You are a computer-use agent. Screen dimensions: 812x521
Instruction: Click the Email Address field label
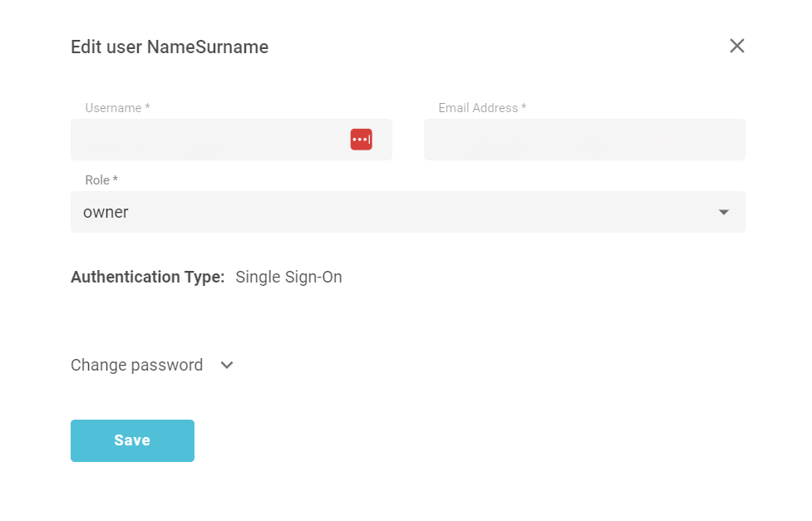tap(478, 108)
